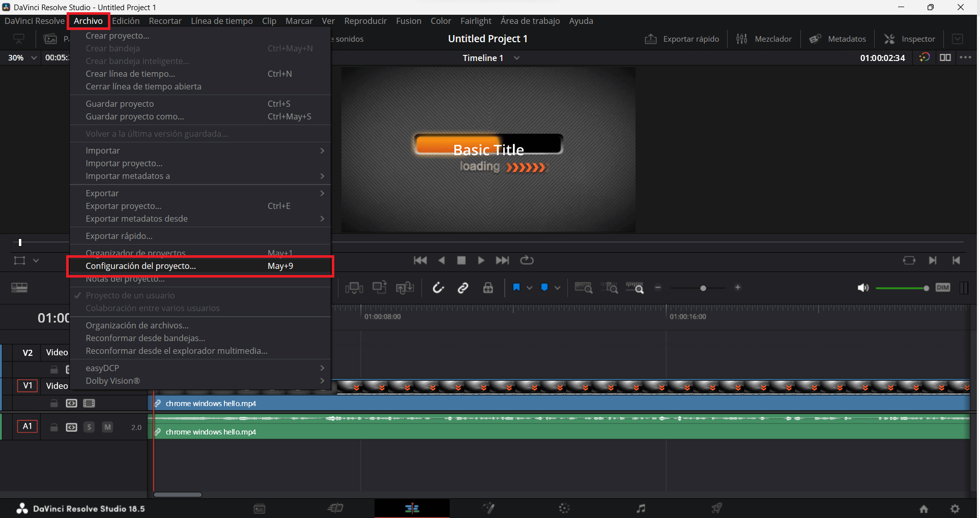Click the overwrite clip icon
Viewport: 980px width, 518px height.
[380, 288]
